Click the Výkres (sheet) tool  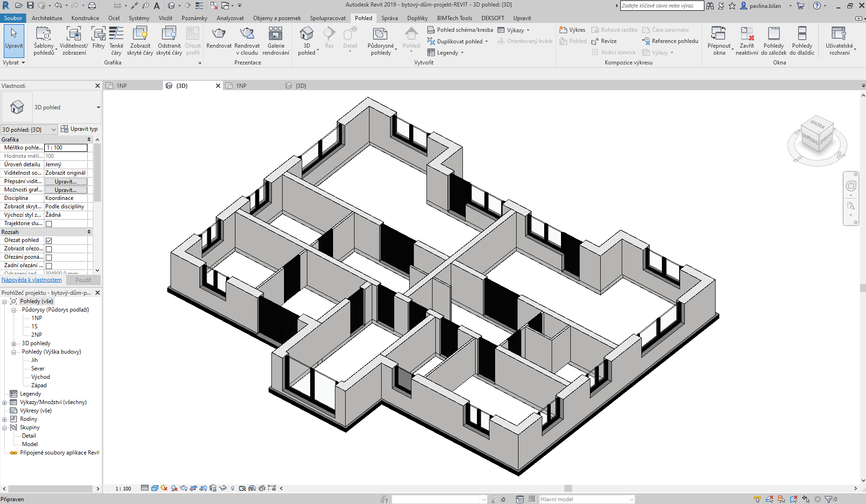(x=572, y=30)
